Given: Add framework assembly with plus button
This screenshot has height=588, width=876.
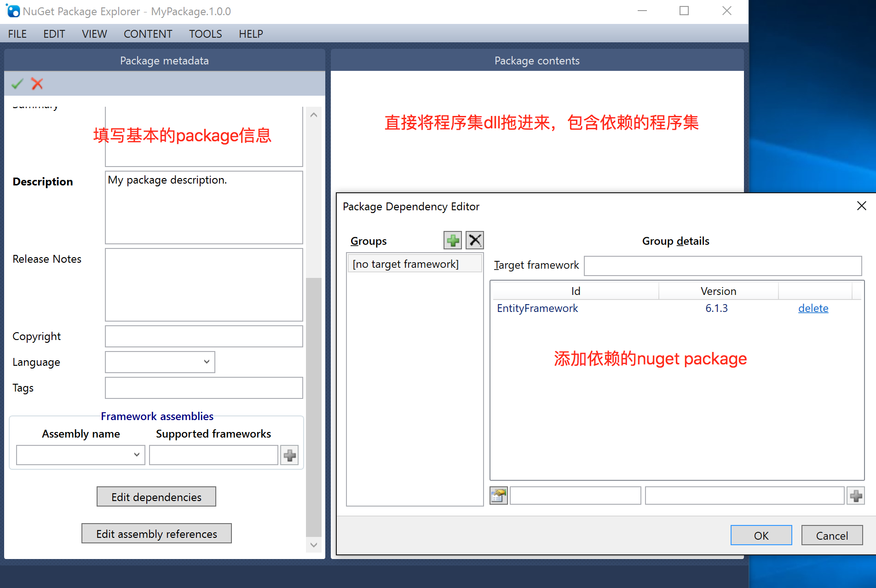Looking at the screenshot, I should [x=290, y=455].
